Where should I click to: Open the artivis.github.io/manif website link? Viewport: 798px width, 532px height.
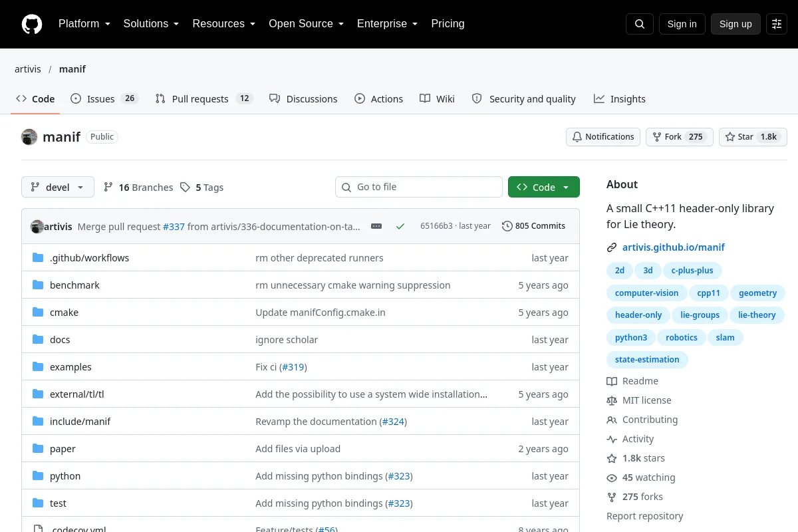674,247
